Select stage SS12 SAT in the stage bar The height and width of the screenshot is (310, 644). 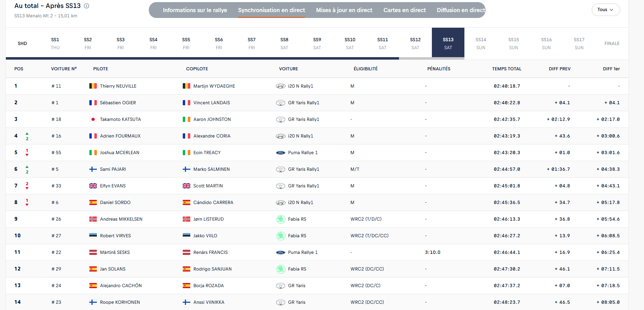[415, 43]
